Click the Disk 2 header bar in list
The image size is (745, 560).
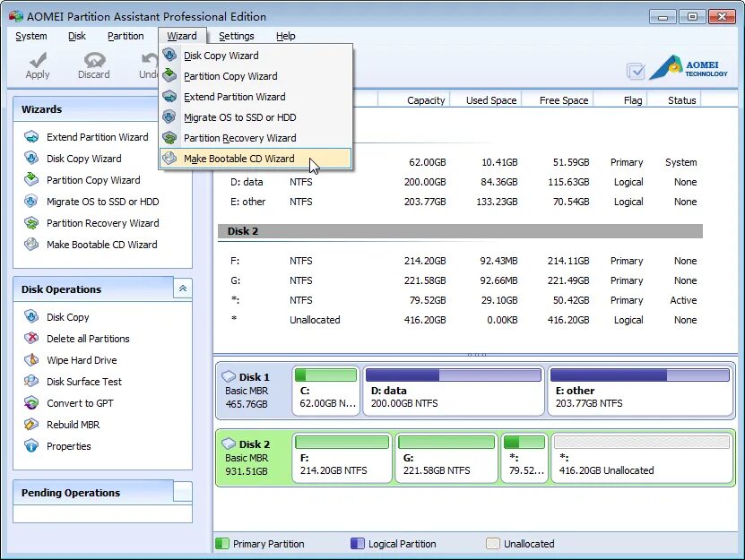coord(460,231)
